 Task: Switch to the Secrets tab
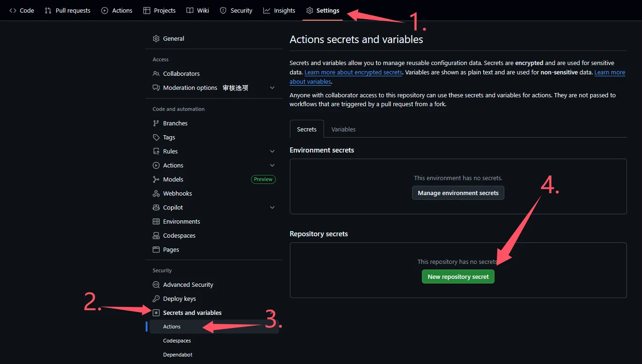coord(307,129)
